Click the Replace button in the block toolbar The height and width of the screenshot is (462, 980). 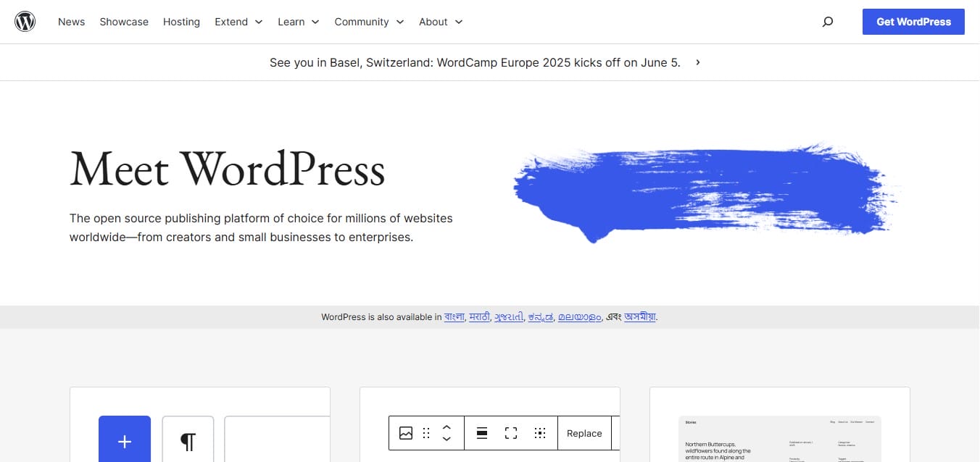[584, 432]
